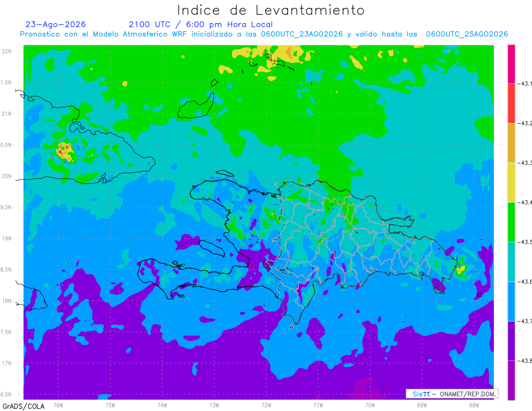Click the 72W longitude label
Screen dimensions: 532x411
click(266, 405)
